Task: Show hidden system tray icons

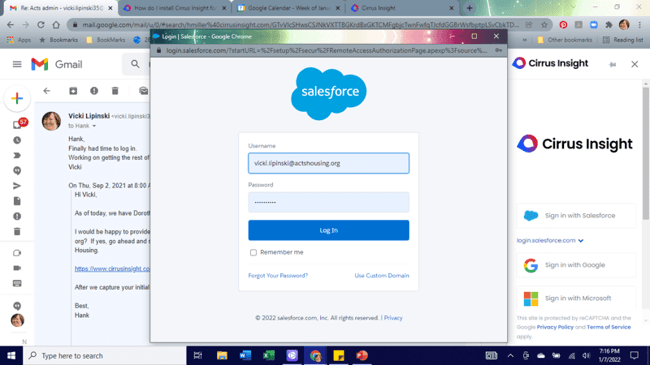Action: [x=510, y=355]
